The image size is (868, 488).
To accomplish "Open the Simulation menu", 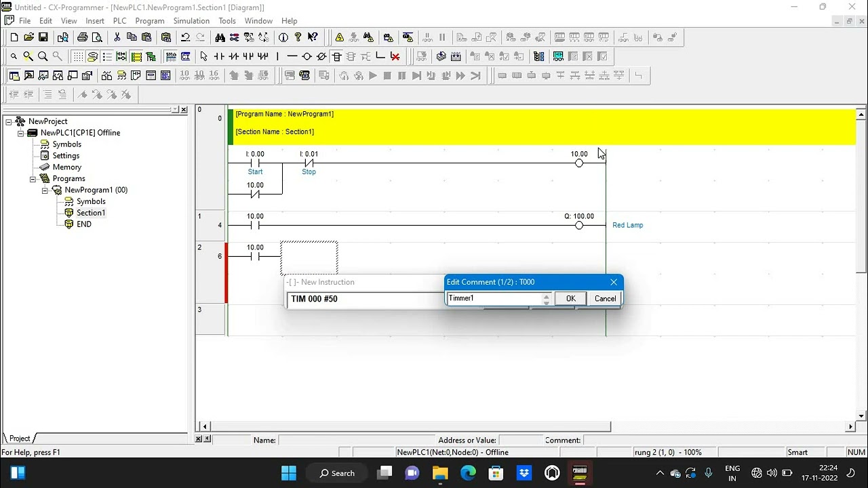I will (x=191, y=21).
